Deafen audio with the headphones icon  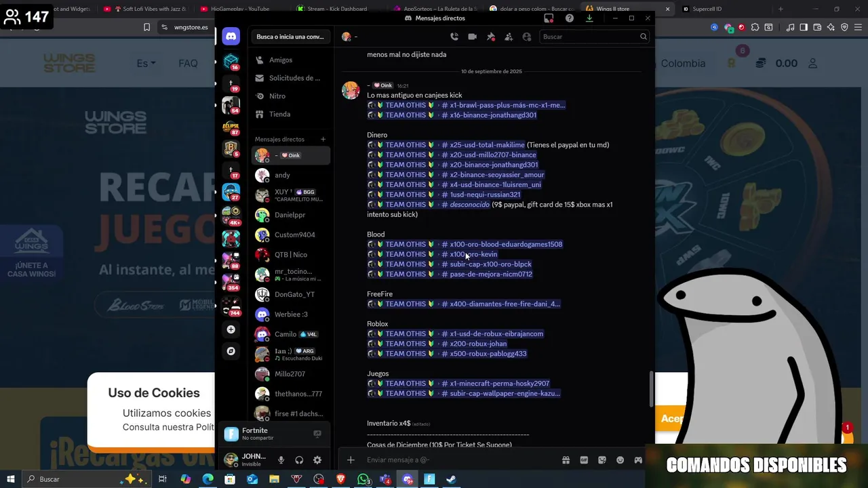pyautogui.click(x=299, y=460)
